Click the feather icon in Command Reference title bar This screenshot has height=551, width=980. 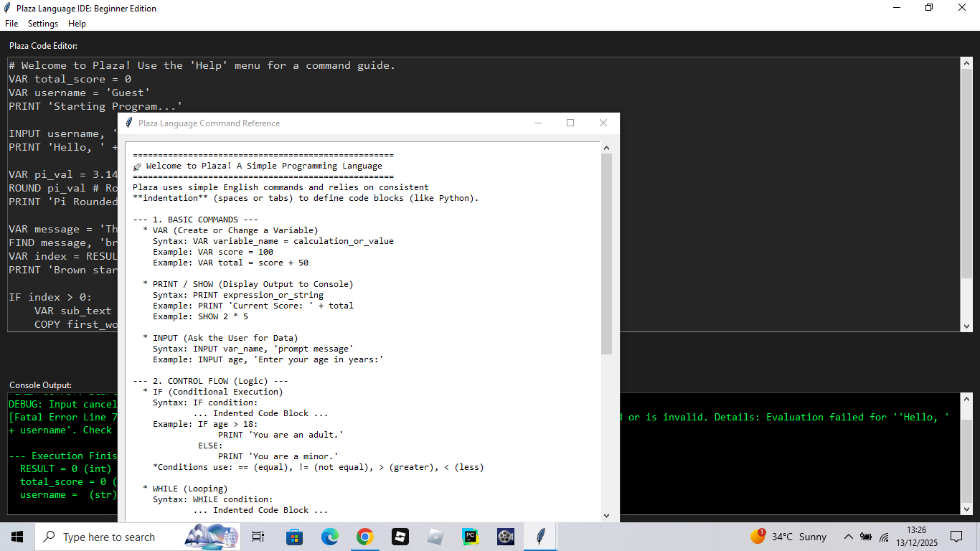(x=129, y=123)
